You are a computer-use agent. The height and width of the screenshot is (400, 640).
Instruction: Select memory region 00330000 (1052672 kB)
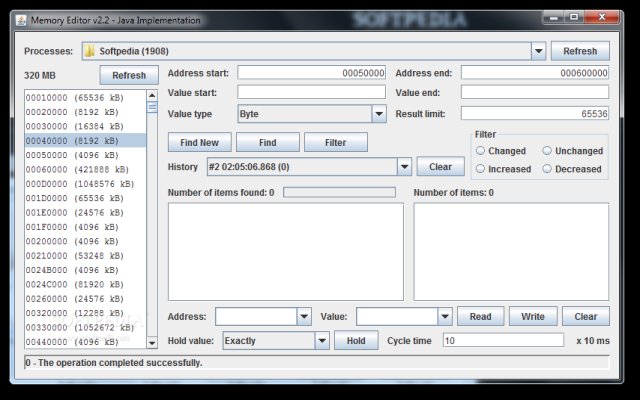tap(85, 327)
